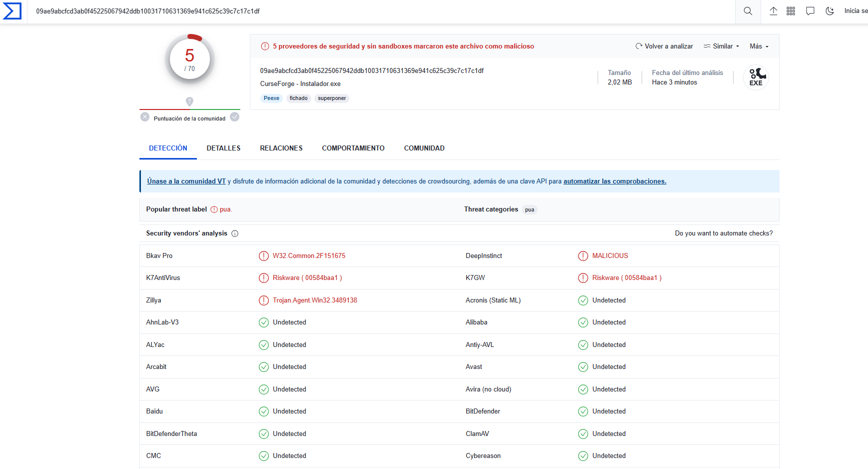Click the Hace 3 minutos analysis date
Viewport: 868px width, 469px height.
pyautogui.click(x=674, y=82)
